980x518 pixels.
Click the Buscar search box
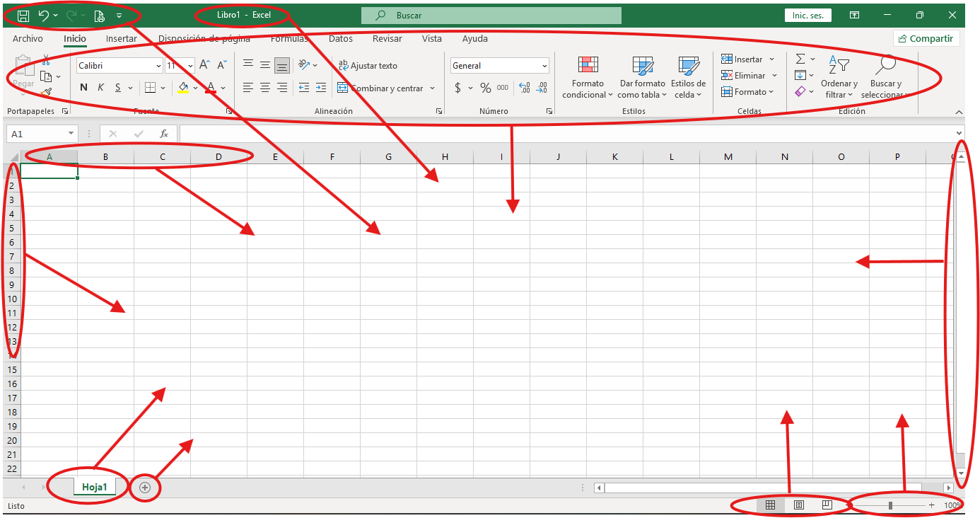(491, 15)
